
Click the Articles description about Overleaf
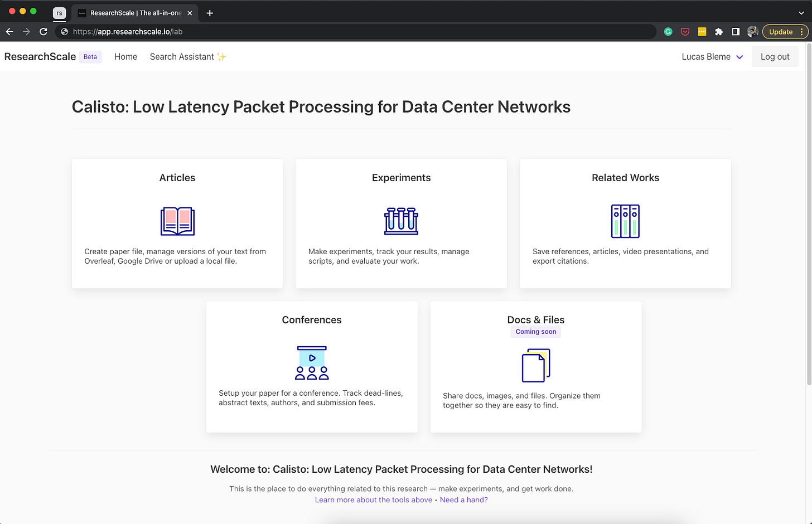coord(175,256)
